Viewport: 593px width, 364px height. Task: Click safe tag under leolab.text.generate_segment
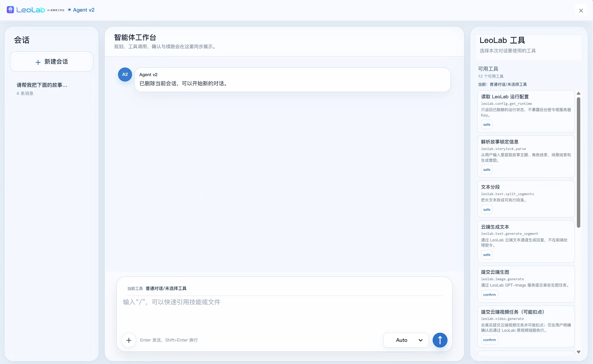487,255
